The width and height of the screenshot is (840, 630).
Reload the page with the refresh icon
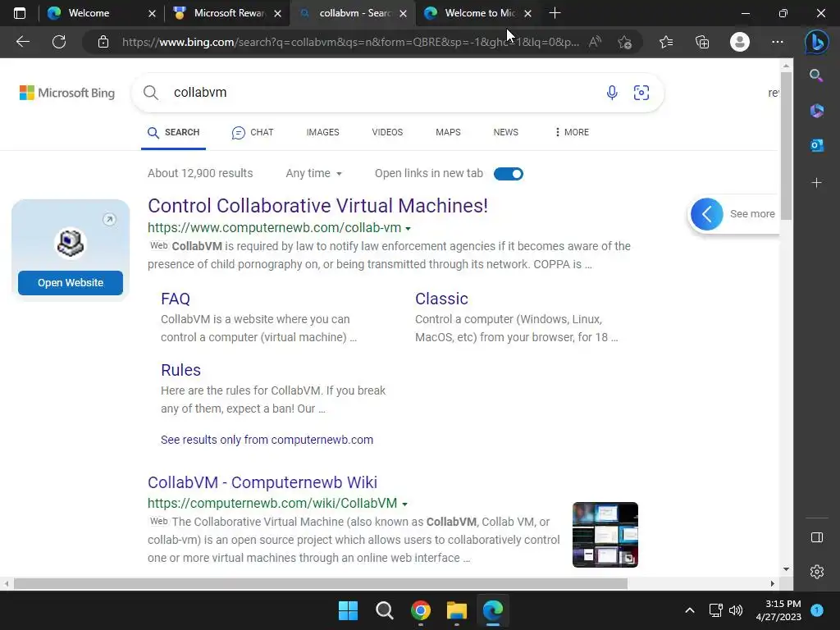tap(59, 42)
